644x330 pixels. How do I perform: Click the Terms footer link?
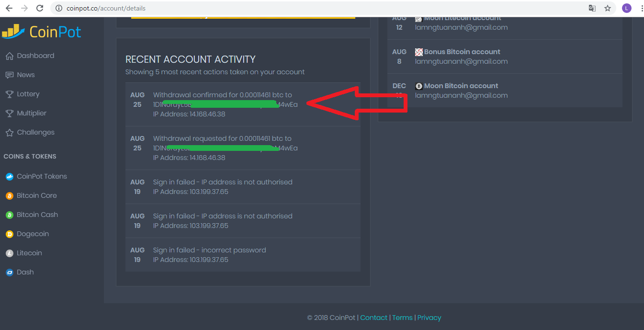click(x=402, y=318)
